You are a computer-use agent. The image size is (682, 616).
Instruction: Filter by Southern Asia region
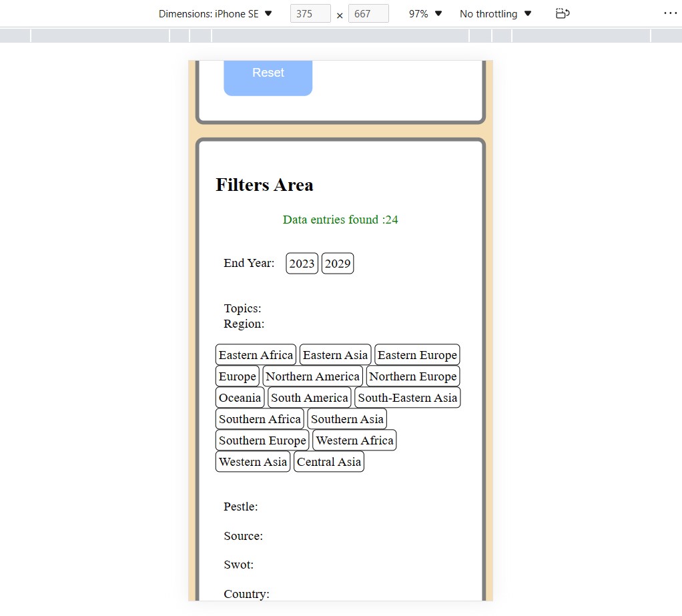coord(347,418)
